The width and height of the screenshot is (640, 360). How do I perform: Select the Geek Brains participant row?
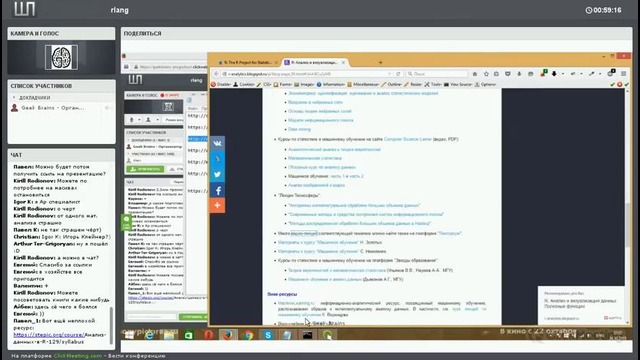61,108
